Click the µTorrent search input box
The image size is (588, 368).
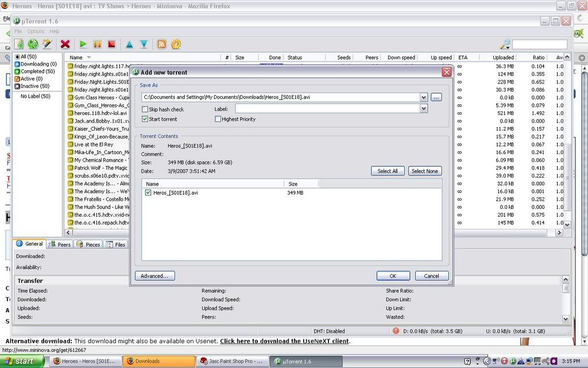tap(540, 45)
